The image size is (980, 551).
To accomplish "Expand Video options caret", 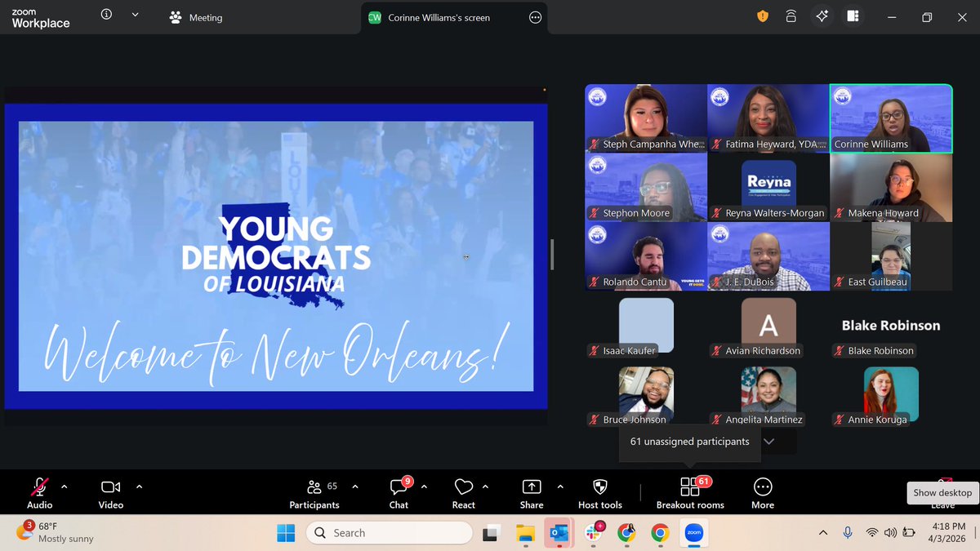I will point(139,487).
